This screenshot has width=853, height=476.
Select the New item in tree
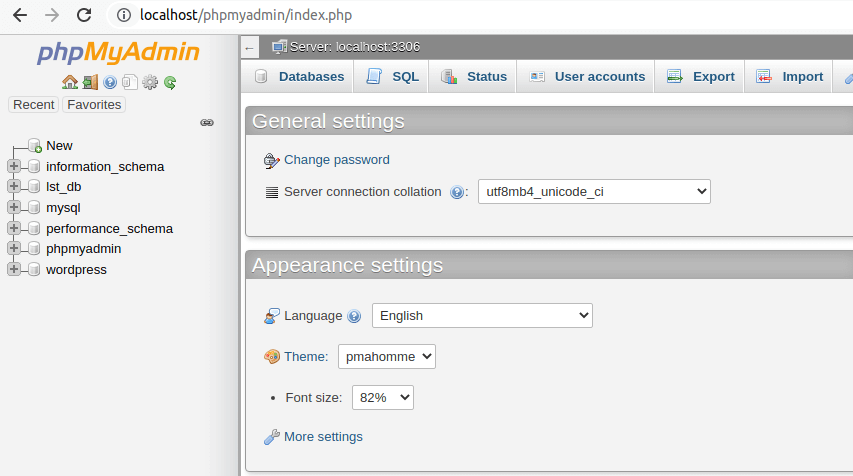(59, 146)
